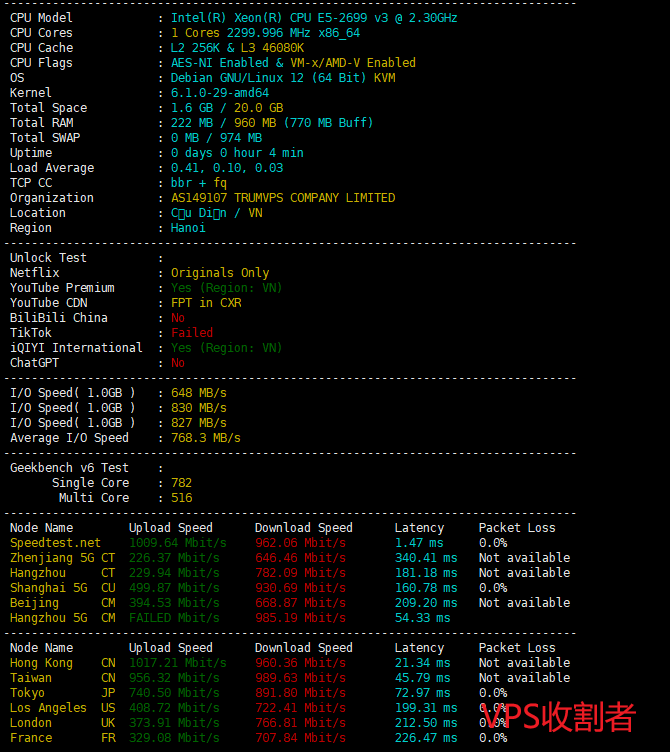Click the Average I/O Speed 768.3 MB/s

click(x=206, y=438)
